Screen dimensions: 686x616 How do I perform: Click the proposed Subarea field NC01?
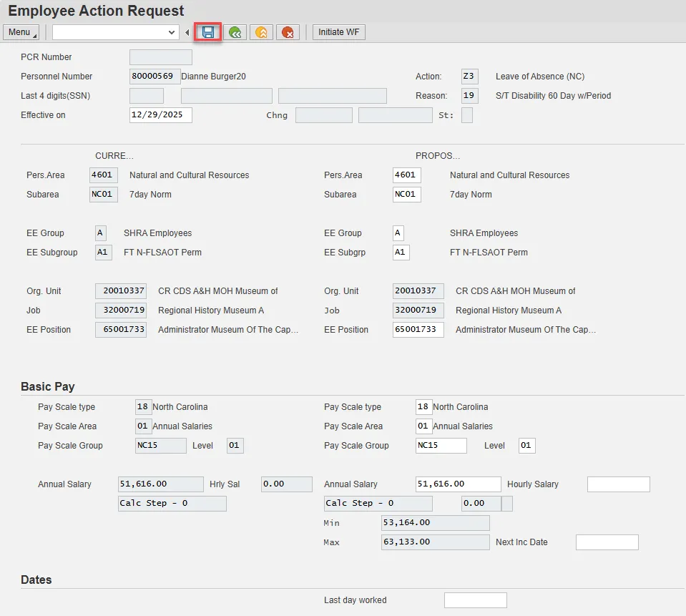(x=406, y=195)
